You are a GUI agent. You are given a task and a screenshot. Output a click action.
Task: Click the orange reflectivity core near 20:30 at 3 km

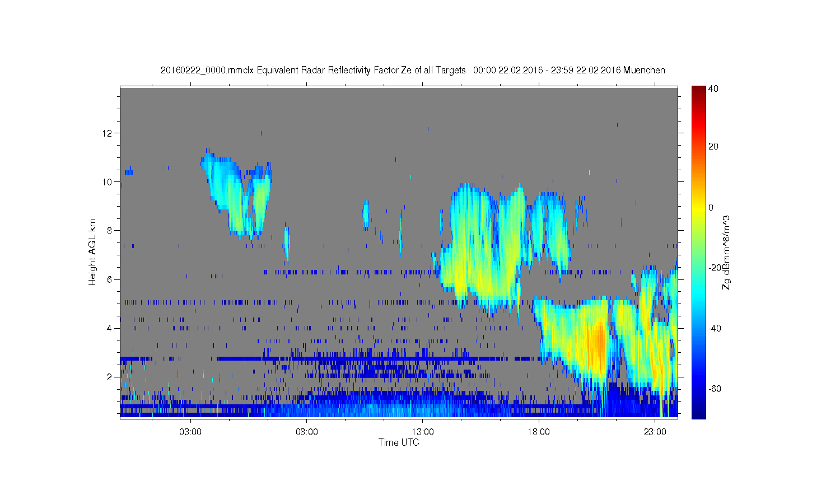598,342
